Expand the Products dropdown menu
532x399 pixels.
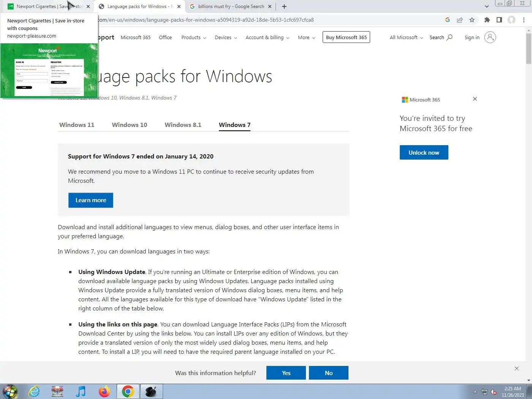click(194, 37)
